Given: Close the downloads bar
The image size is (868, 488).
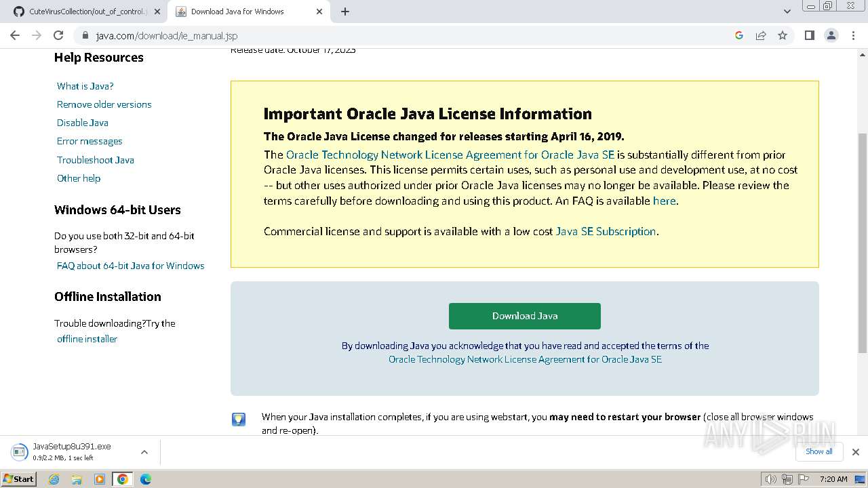Looking at the screenshot, I should [856, 452].
